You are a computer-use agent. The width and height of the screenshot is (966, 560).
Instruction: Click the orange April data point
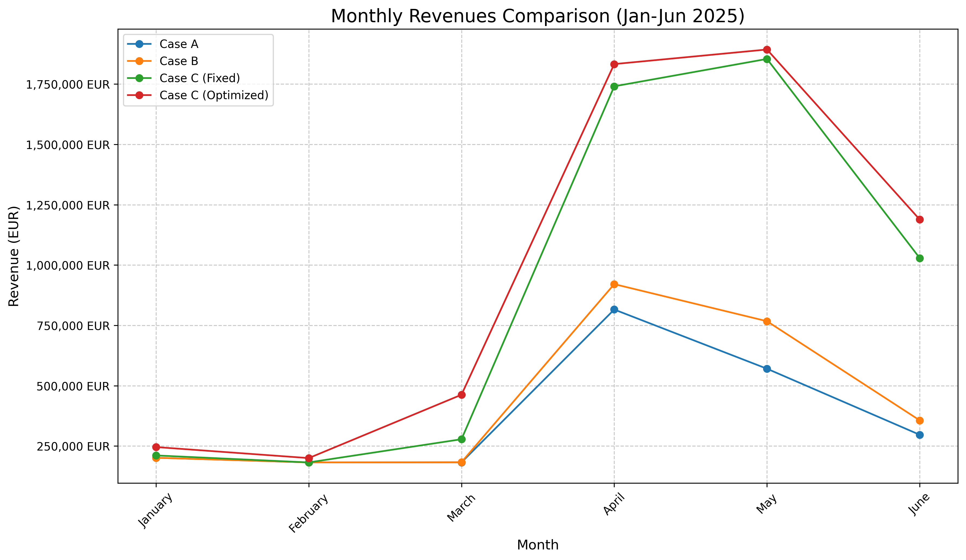[614, 284]
